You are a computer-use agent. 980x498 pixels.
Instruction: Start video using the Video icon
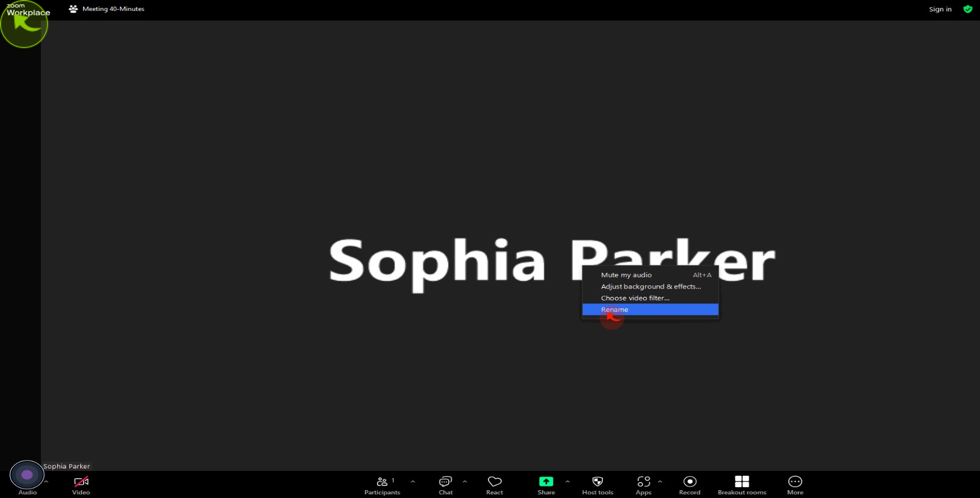pos(81,485)
